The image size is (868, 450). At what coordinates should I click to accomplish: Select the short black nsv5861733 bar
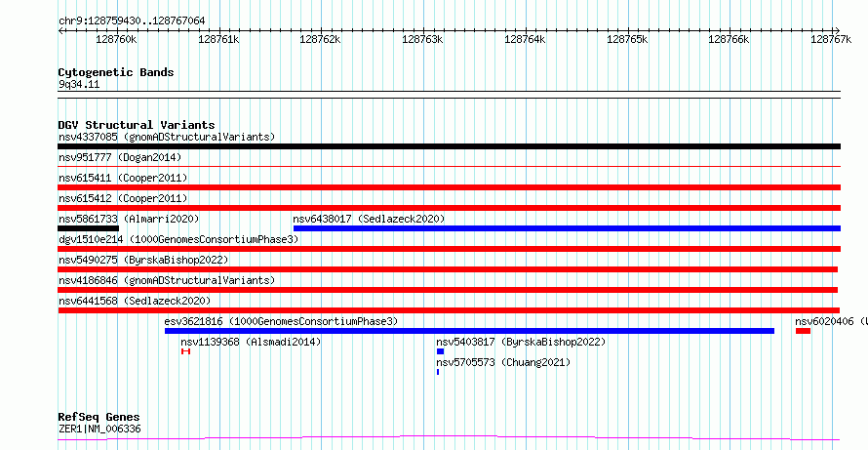pos(88,228)
